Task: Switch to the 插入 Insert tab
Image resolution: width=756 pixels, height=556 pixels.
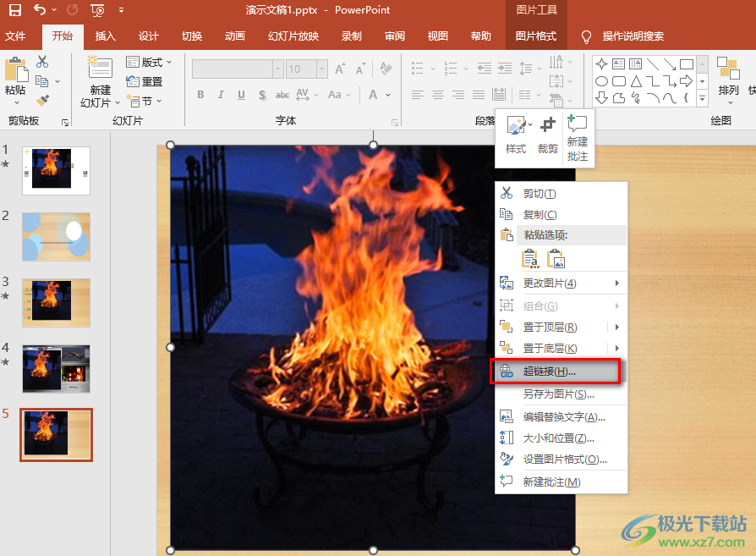Action: (x=105, y=36)
